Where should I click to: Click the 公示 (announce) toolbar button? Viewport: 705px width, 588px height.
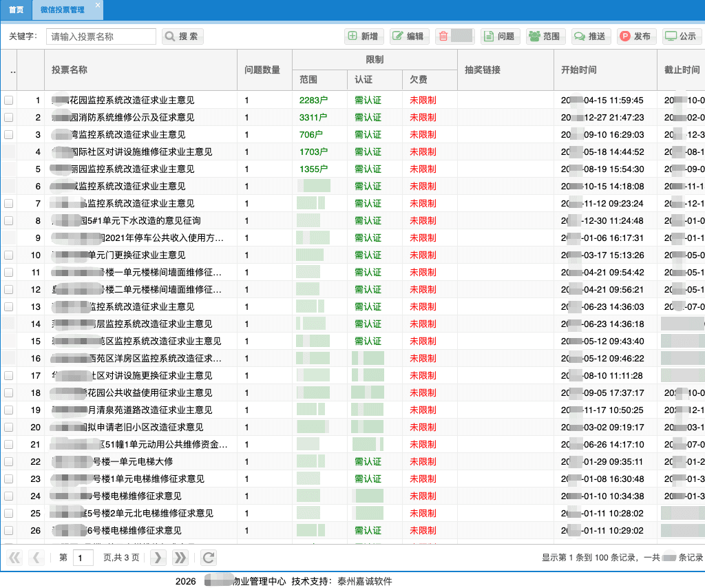[682, 36]
